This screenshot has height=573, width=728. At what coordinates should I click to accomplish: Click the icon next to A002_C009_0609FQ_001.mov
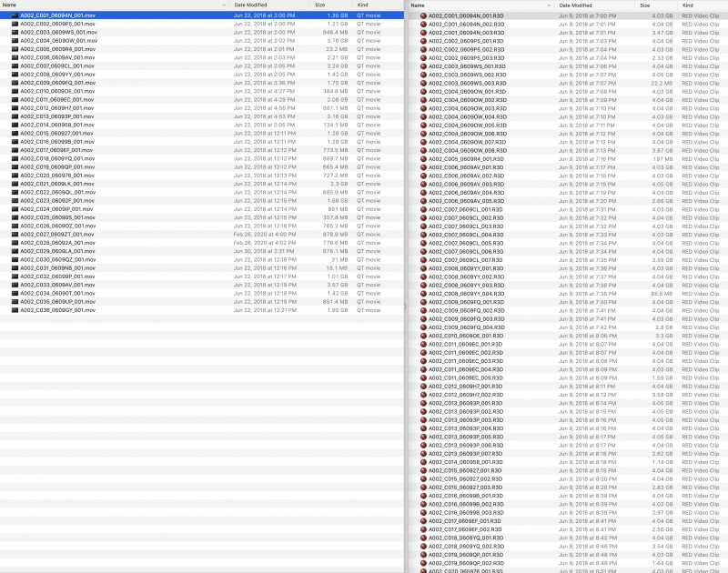(15, 83)
